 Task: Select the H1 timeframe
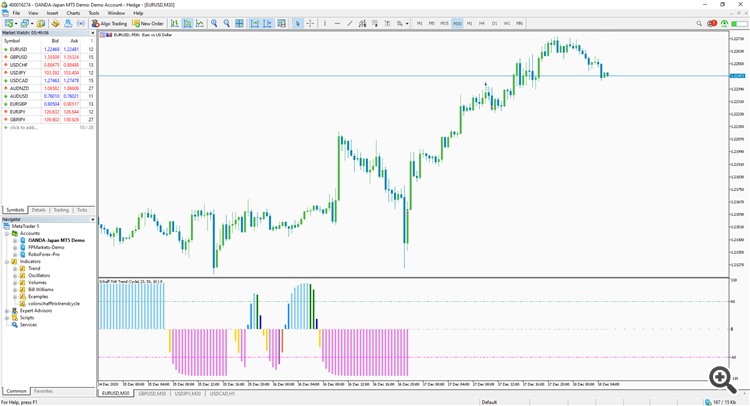coord(469,23)
